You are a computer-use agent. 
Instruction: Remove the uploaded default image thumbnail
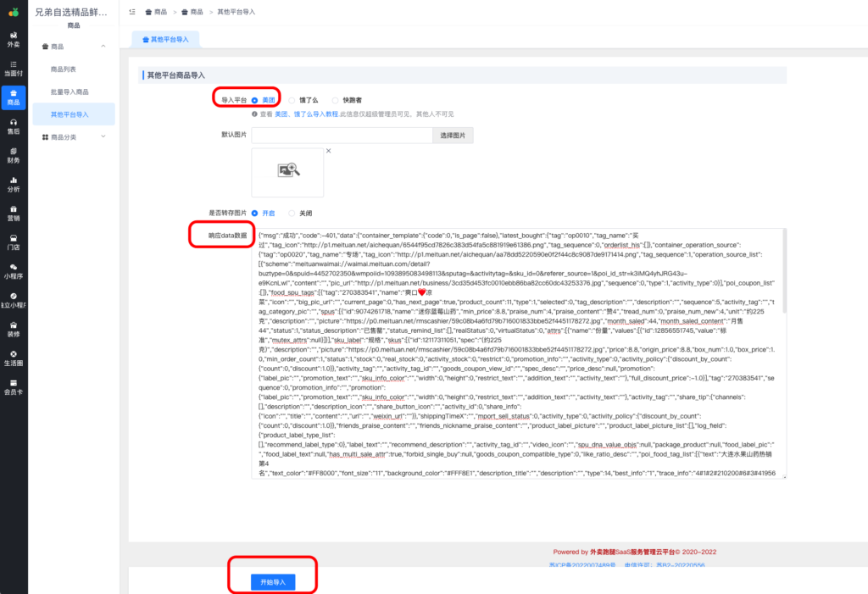tap(327, 150)
